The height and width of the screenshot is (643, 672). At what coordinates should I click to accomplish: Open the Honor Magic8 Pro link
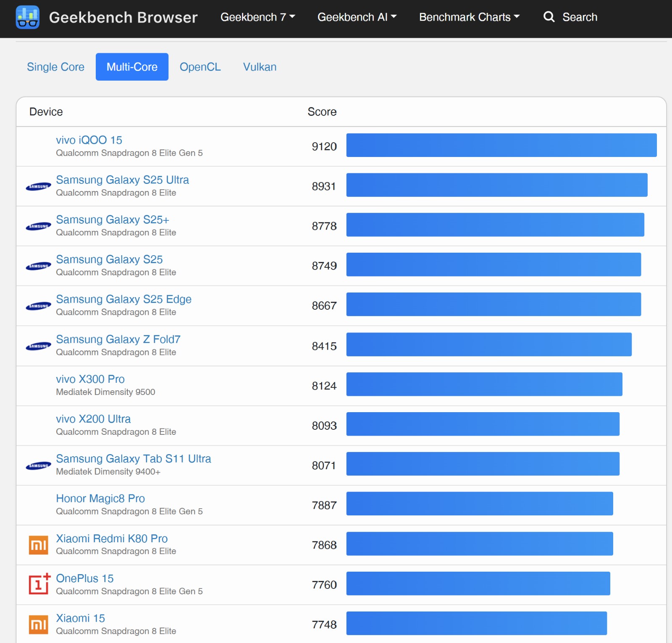[100, 499]
